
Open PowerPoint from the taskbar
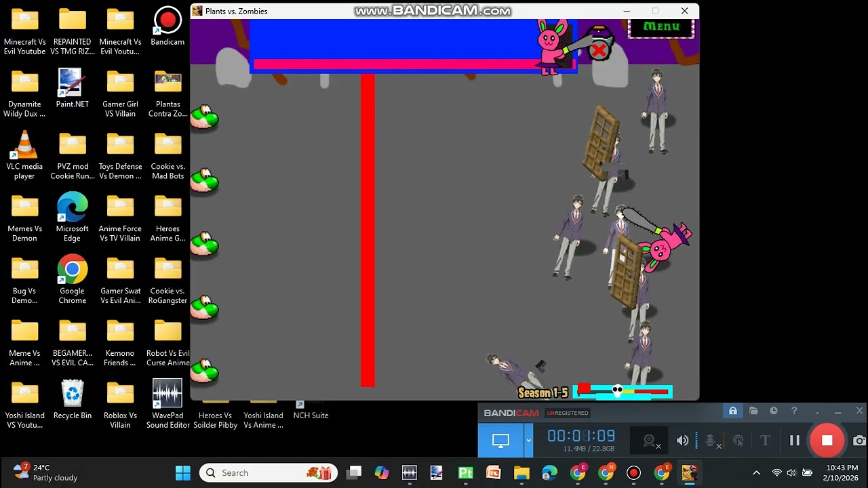click(x=493, y=472)
